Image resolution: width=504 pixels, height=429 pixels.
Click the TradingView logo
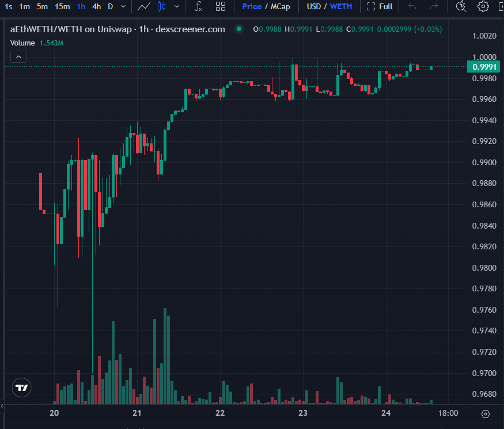pos(22,388)
